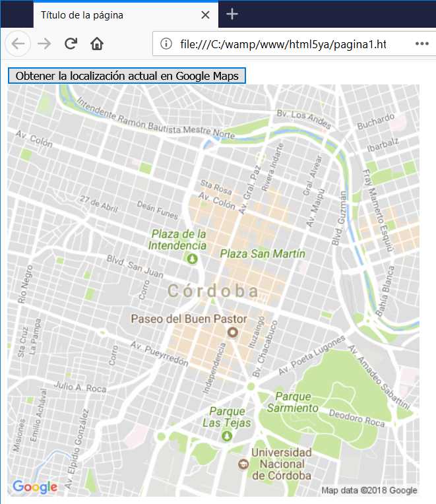The height and width of the screenshot is (504, 436).
Task: Close the Título de la página tab
Action: [205, 15]
